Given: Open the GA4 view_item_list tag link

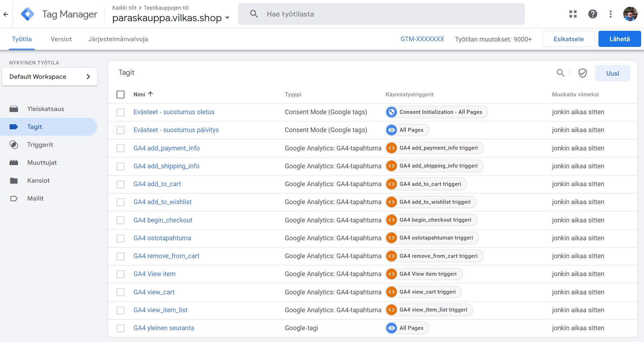Looking at the screenshot, I should coord(160,310).
